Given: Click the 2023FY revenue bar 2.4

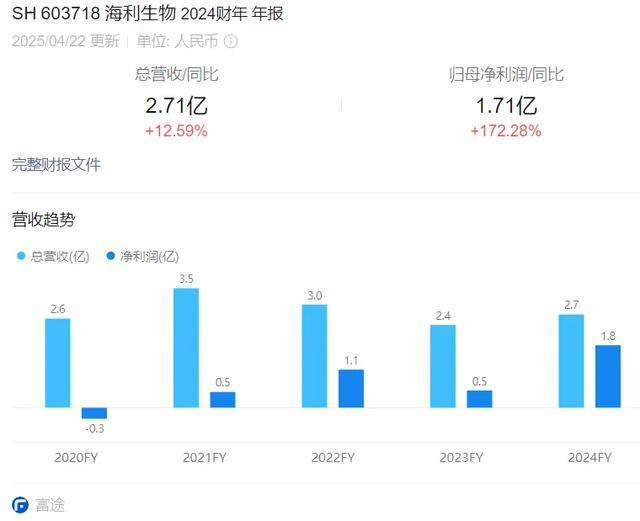Looking at the screenshot, I should (443, 366).
